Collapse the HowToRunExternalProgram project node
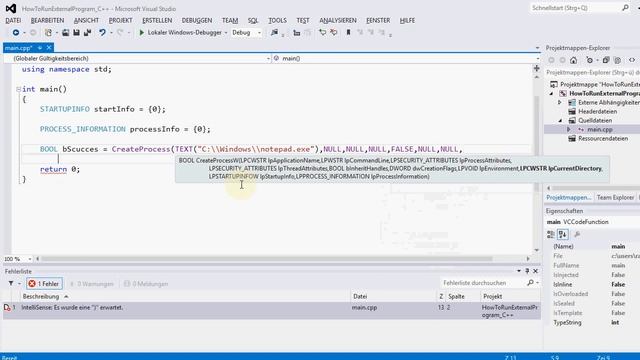The image size is (640, 360). pos(551,93)
